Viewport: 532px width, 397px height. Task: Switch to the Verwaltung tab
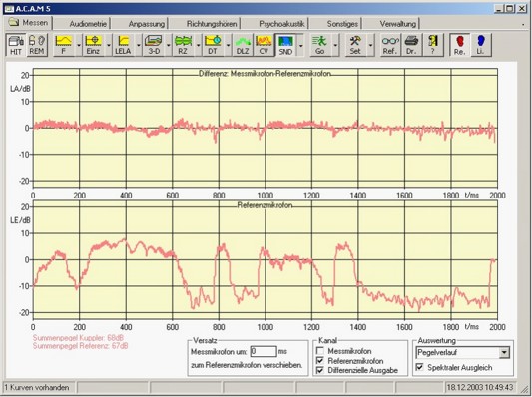[x=397, y=24]
